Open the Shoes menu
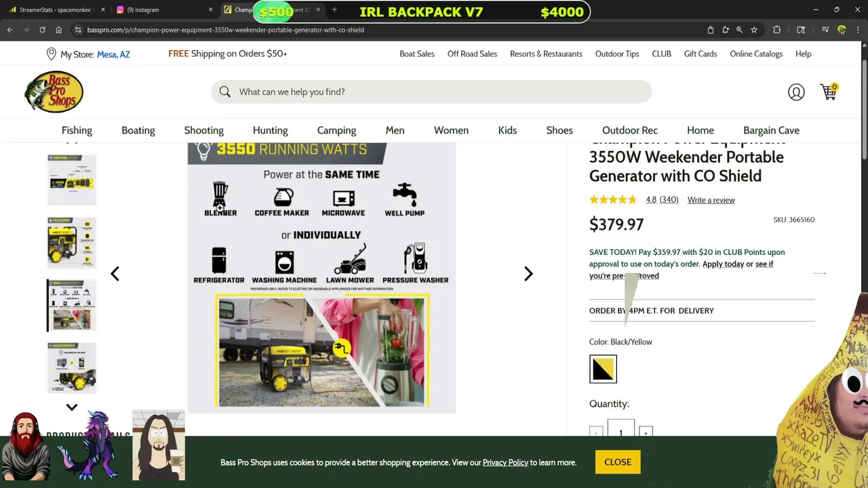868x488 pixels. (x=559, y=130)
